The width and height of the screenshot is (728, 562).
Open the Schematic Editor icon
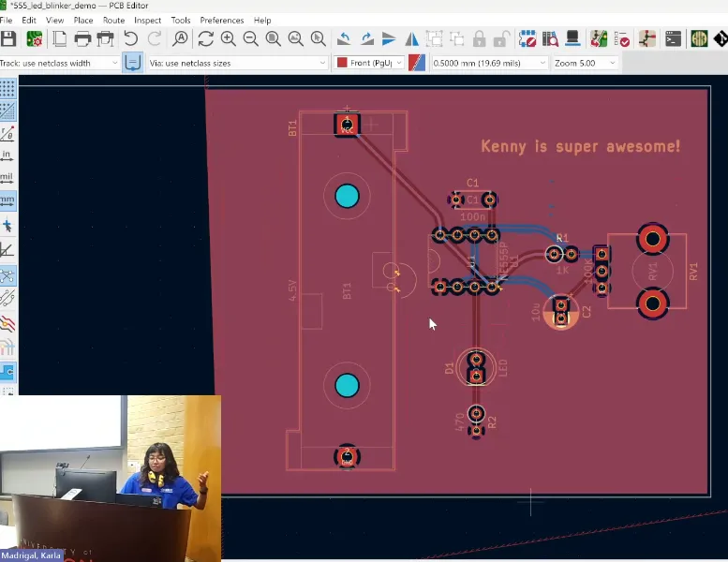(x=647, y=39)
